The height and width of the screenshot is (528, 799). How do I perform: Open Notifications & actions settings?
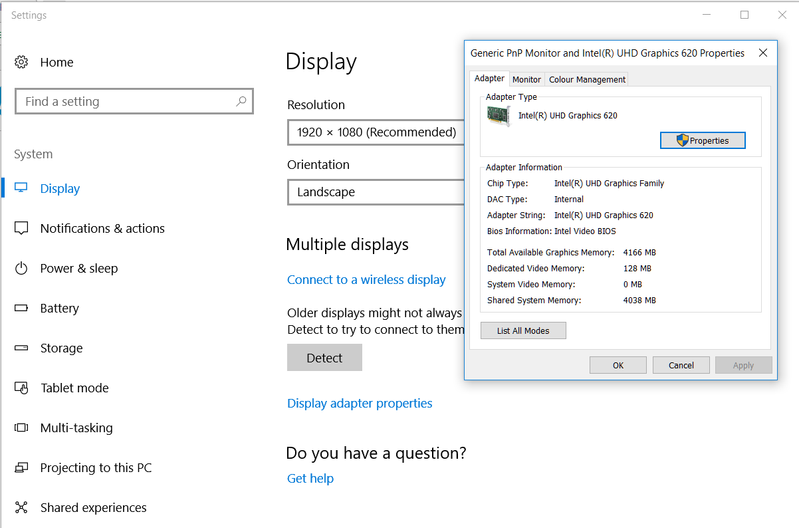[102, 228]
